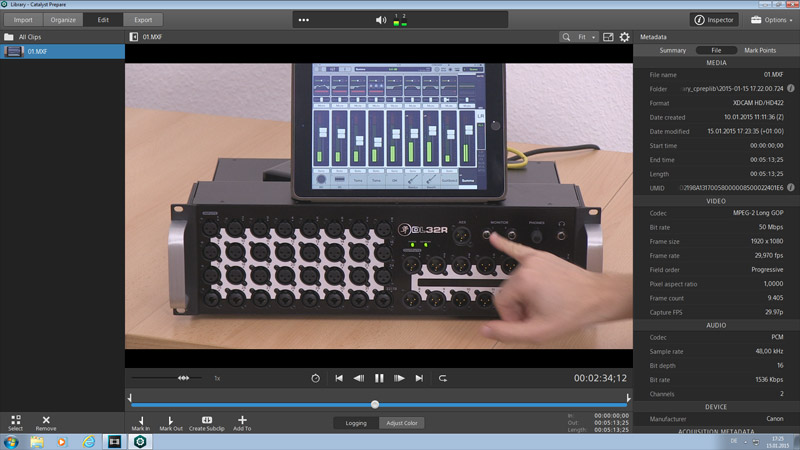Open the video preview settings gear
This screenshot has height=450, width=800.
(x=625, y=37)
